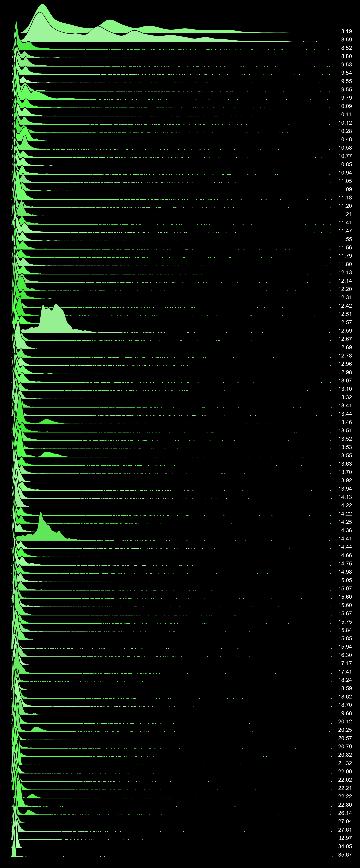This screenshot has height=868, width=360.
Task: Click the 3.59 value label
Action: 346,40
